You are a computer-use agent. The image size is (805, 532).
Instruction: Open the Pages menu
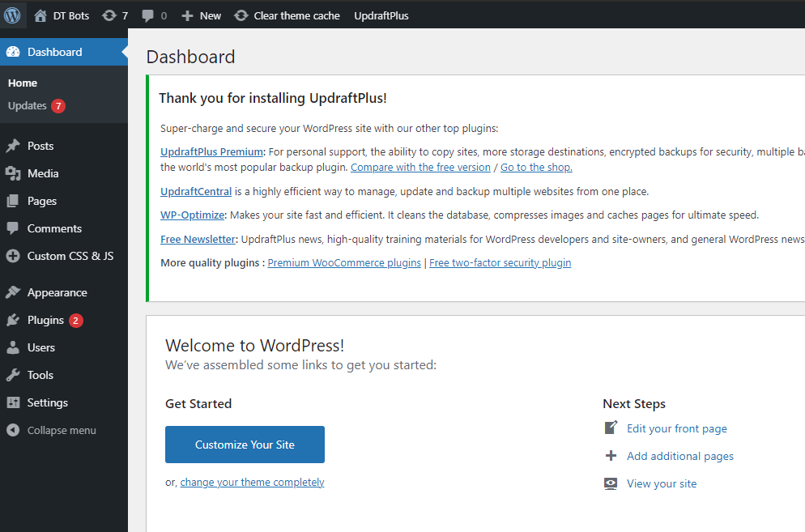[64, 201]
